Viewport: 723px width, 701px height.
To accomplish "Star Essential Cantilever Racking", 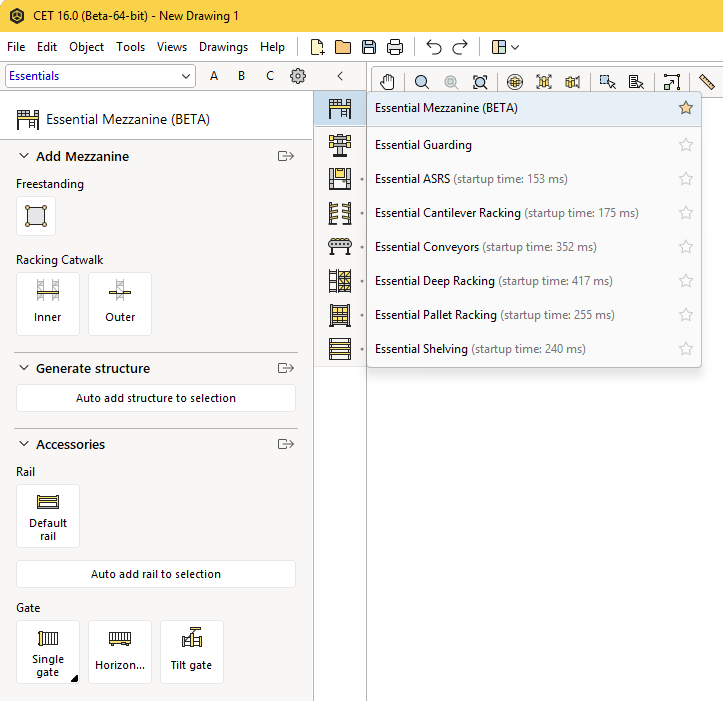I will (x=686, y=213).
